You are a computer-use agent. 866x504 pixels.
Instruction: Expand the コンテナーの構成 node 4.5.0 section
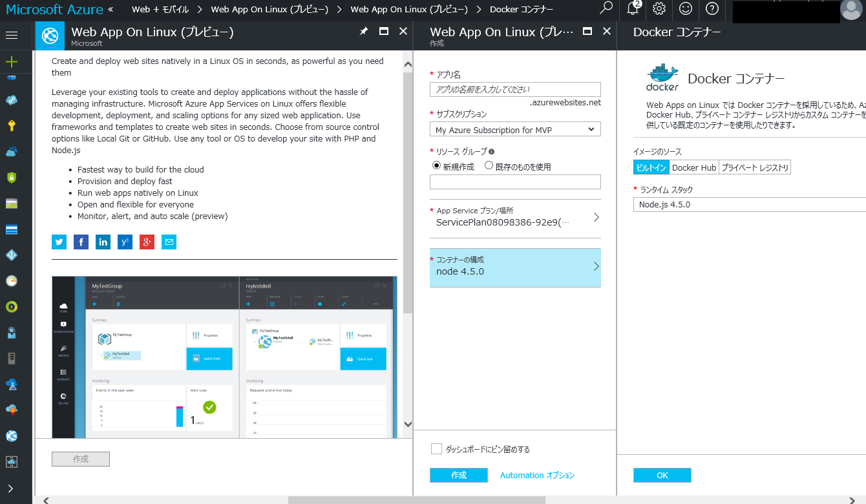pos(514,268)
